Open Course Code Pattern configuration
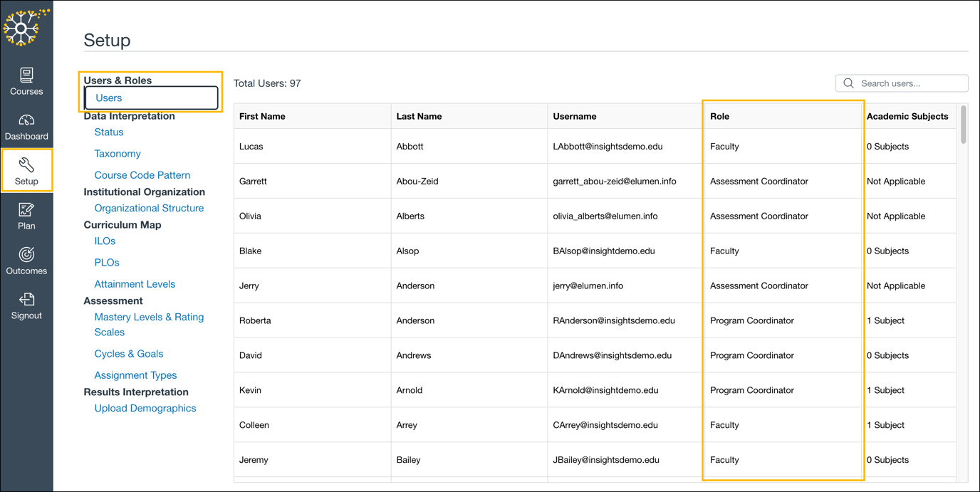980x492 pixels. click(142, 174)
